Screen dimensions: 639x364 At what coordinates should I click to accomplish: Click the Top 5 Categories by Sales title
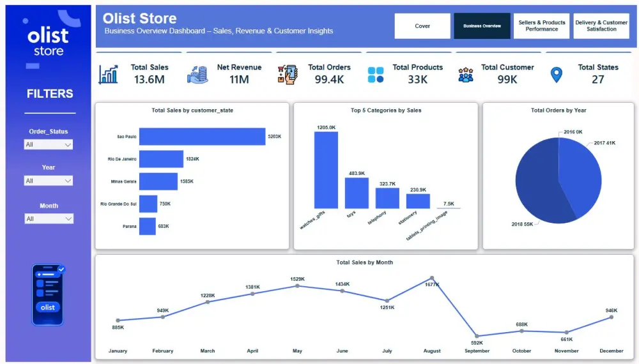[386, 110]
